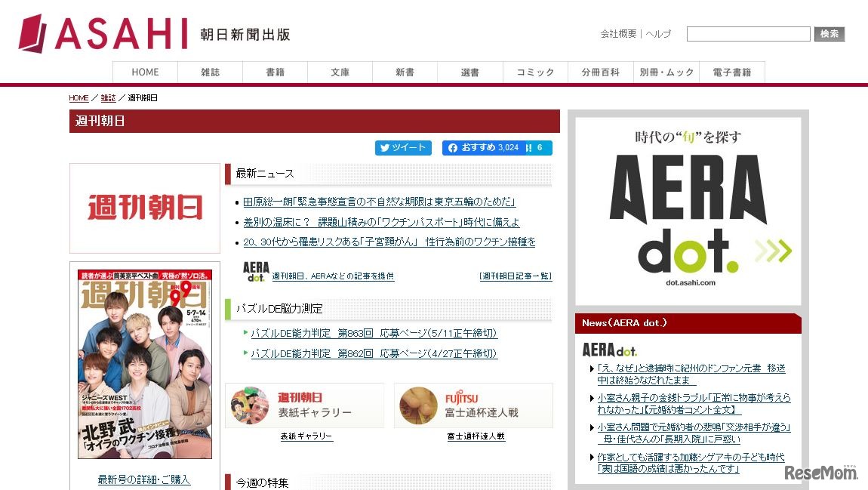
Task: Click 週刊朝日、AERAなどの記事を提供 link
Action: [333, 276]
